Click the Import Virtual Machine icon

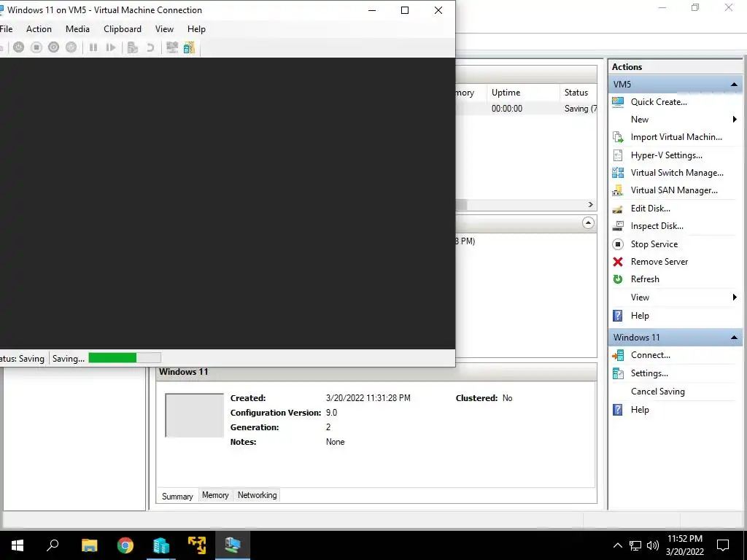pos(618,137)
